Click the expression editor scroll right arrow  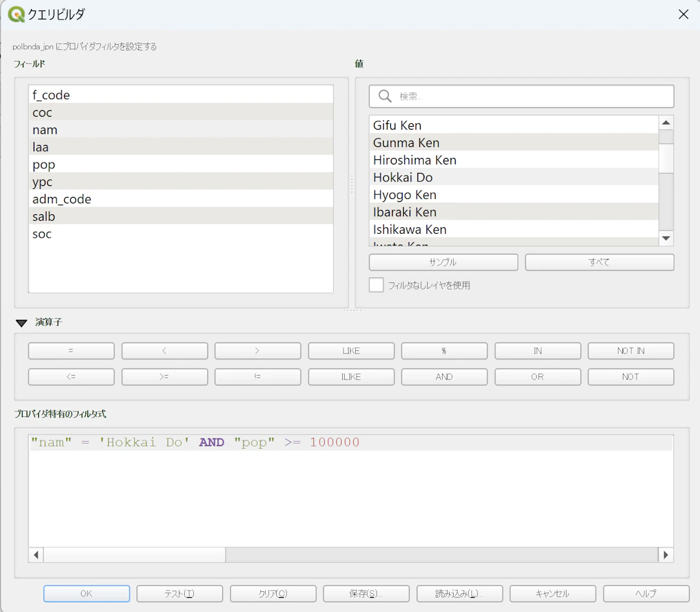click(666, 555)
